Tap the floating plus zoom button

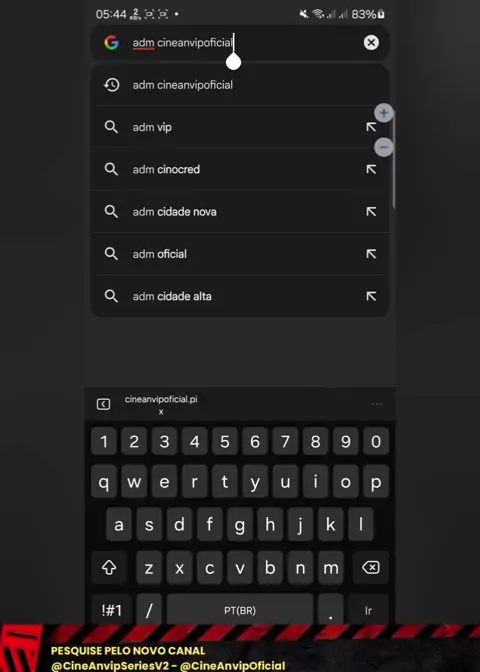click(x=384, y=113)
